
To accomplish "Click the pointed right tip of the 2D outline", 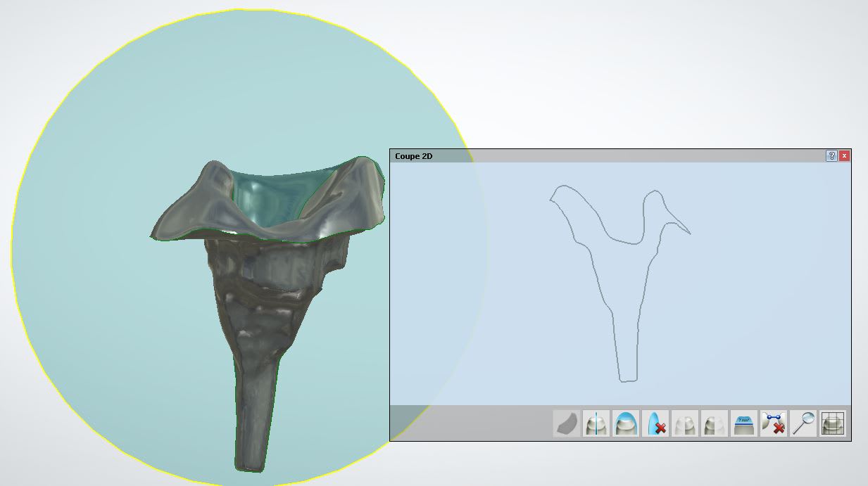I will click(689, 233).
